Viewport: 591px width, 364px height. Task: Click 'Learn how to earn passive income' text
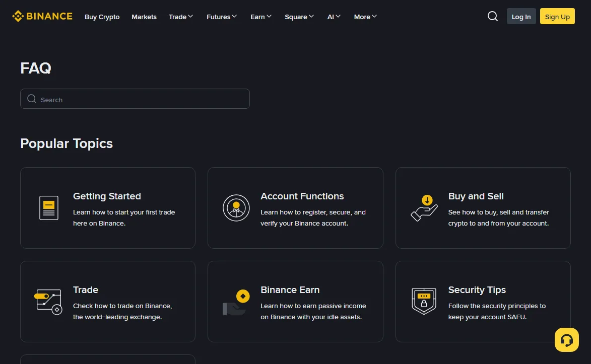313,306
